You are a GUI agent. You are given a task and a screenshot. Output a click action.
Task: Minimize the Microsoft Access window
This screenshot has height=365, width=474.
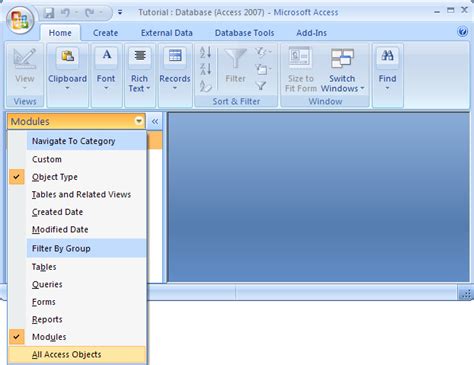coord(437,11)
